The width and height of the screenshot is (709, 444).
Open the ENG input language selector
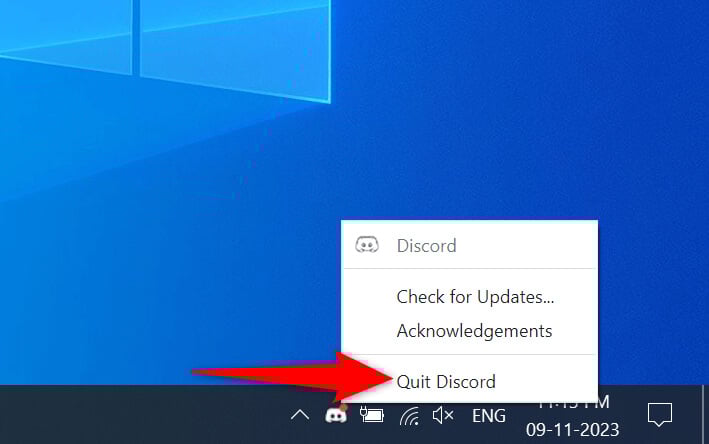[x=488, y=415]
